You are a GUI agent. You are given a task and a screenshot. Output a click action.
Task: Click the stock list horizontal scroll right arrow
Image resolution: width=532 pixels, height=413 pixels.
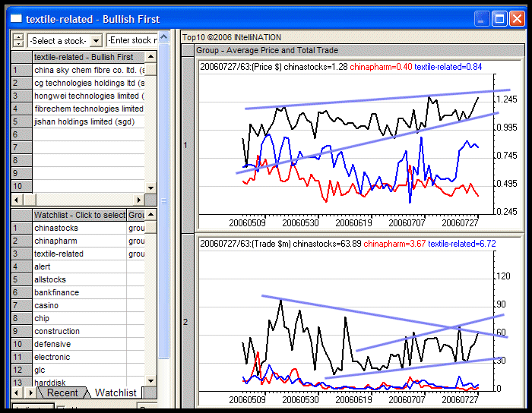tap(139, 200)
